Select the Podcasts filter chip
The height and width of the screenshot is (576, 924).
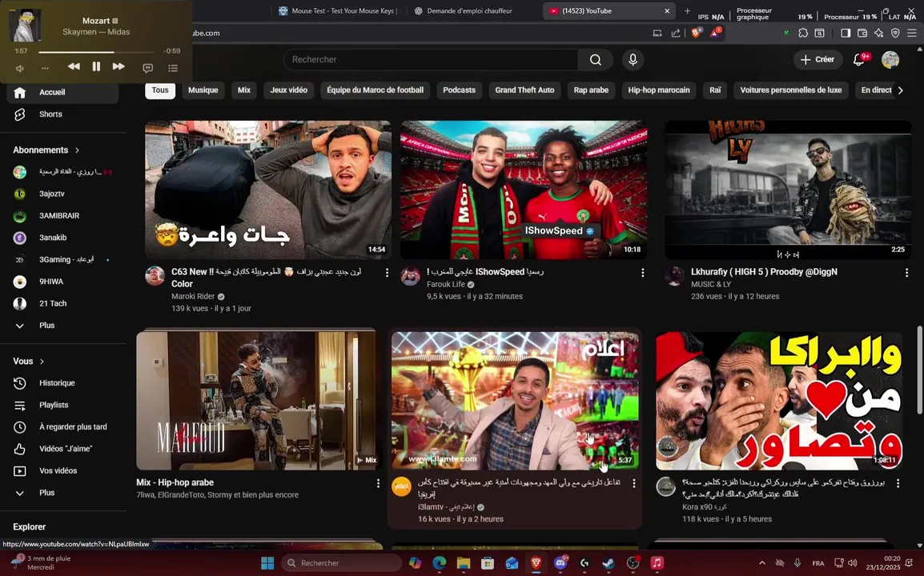(x=459, y=90)
